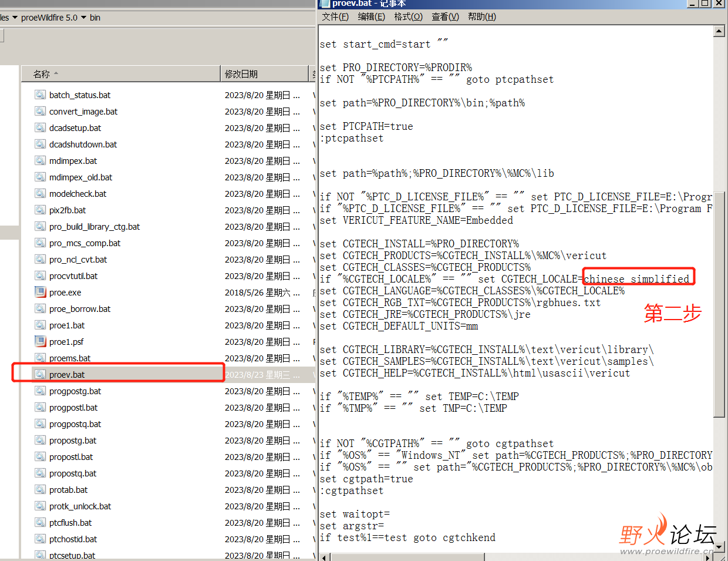The width and height of the screenshot is (728, 561).
Task: Click the chinese_simplified text in Notepad
Action: (636, 279)
